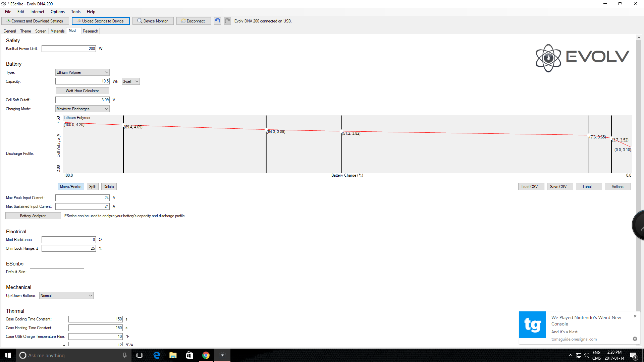Open the Battery Analyzer

[33, 216]
